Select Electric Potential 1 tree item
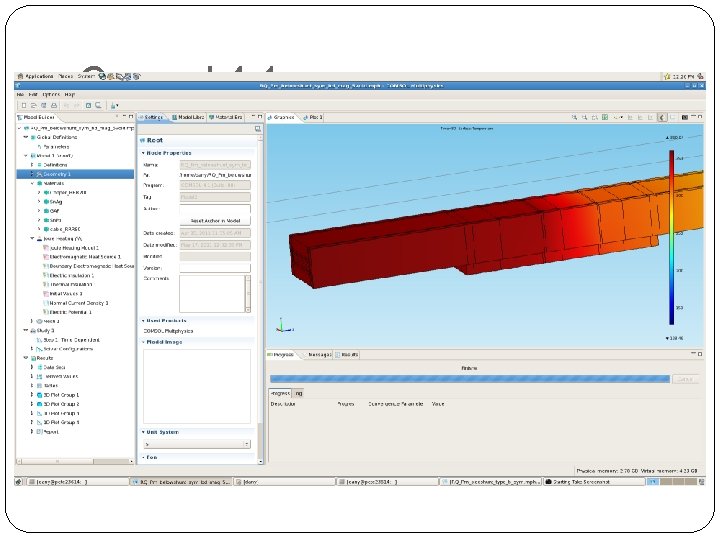 68,312
